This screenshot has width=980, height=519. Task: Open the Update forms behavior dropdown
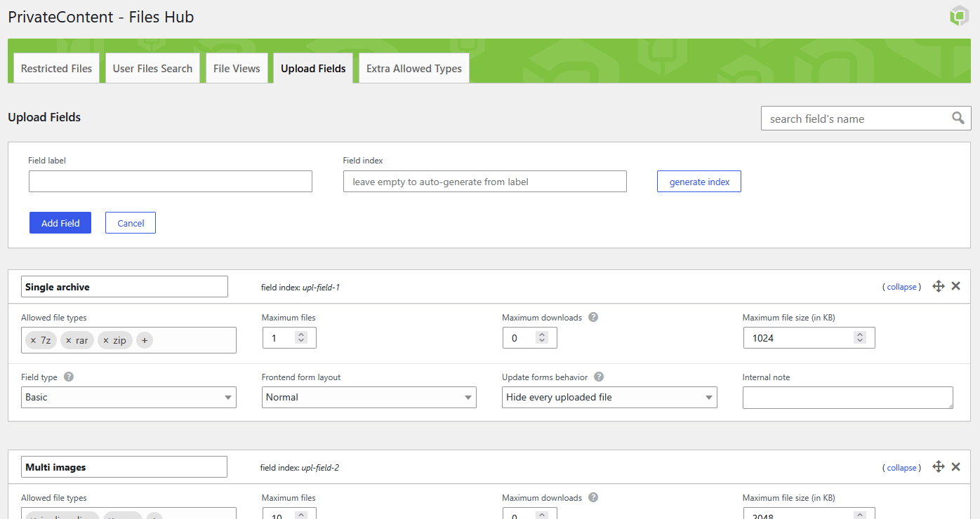click(609, 397)
